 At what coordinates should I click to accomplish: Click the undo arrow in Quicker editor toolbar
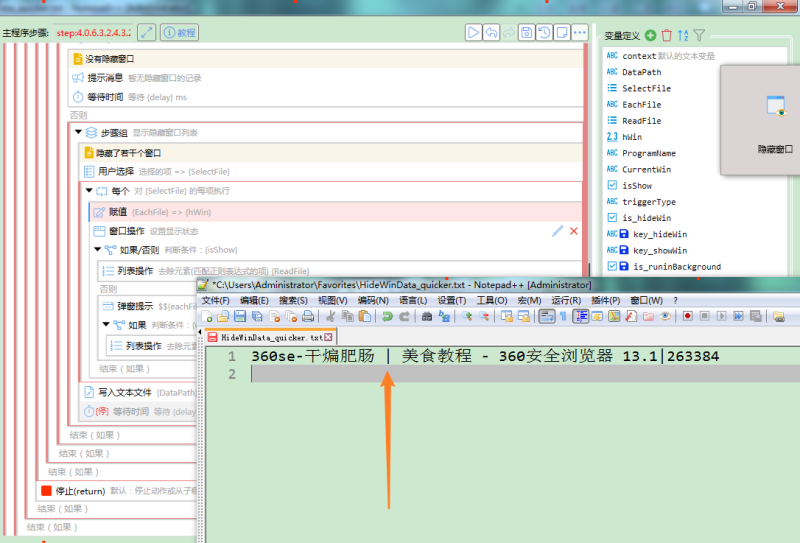click(491, 33)
